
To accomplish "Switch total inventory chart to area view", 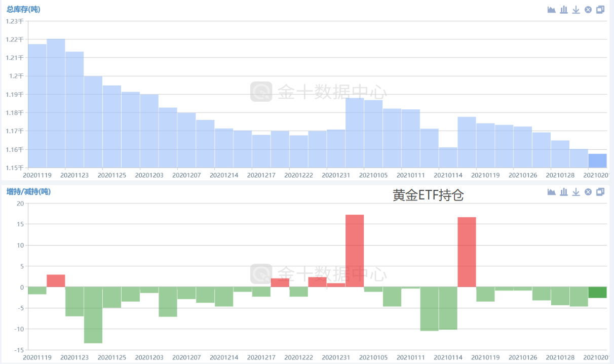I will pyautogui.click(x=552, y=10).
